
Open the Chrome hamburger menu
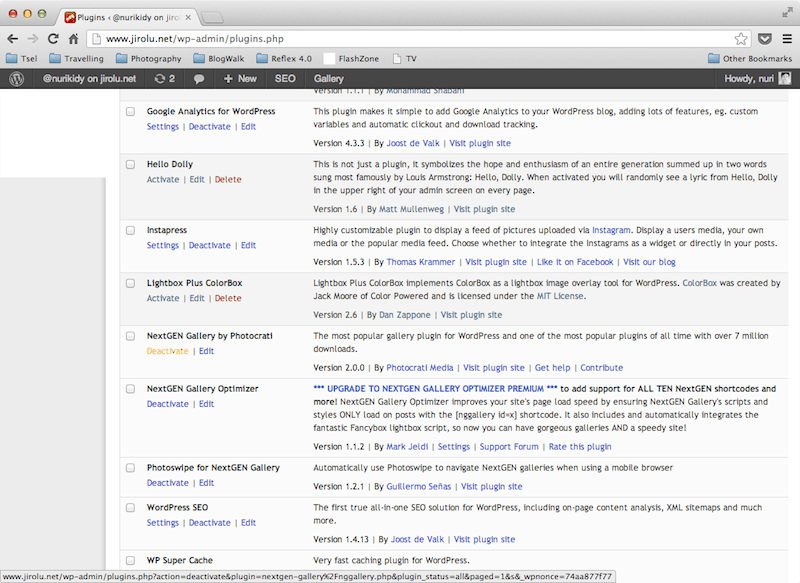[787, 39]
